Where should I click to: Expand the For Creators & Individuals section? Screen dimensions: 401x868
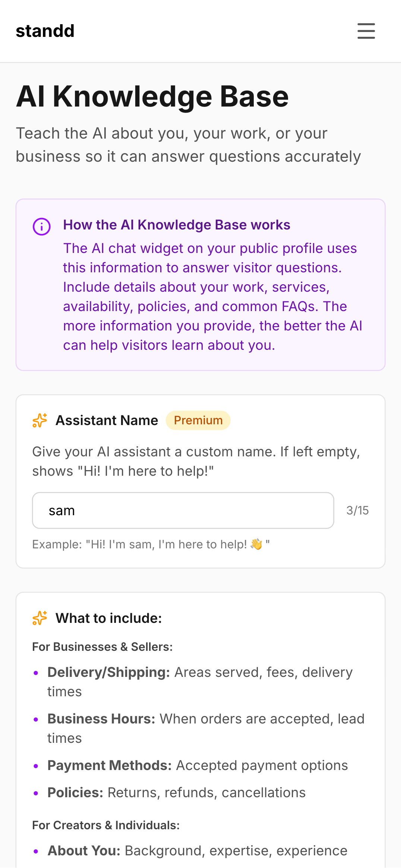coord(105,824)
